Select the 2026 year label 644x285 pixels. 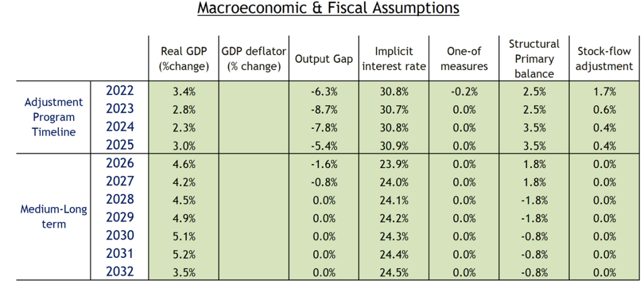coord(121,163)
